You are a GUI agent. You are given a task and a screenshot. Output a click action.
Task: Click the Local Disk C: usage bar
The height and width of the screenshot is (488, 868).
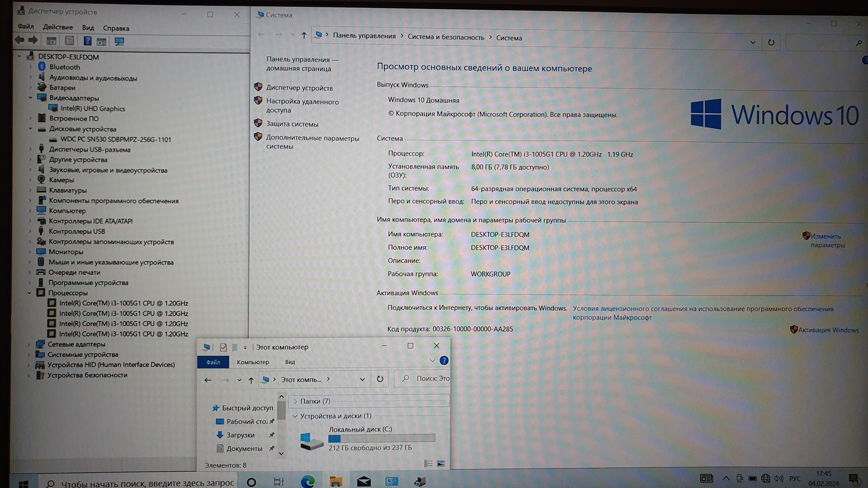[381, 438]
